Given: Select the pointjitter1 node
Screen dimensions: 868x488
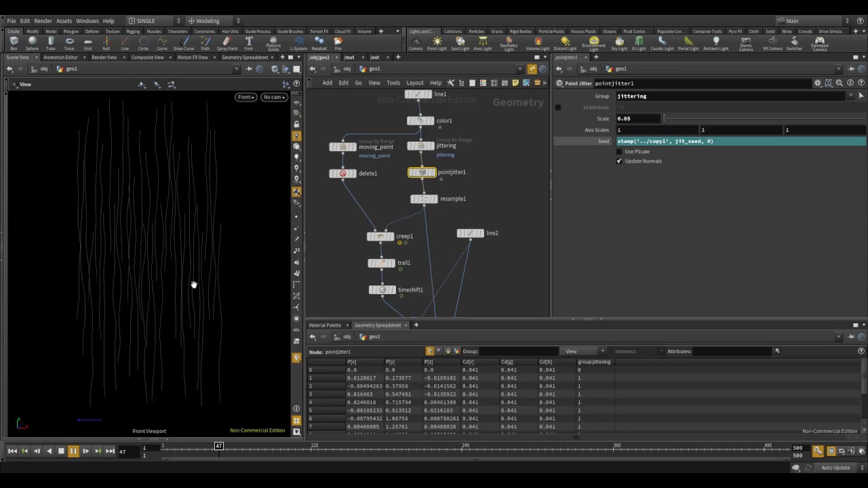Looking at the screenshot, I should click(422, 172).
